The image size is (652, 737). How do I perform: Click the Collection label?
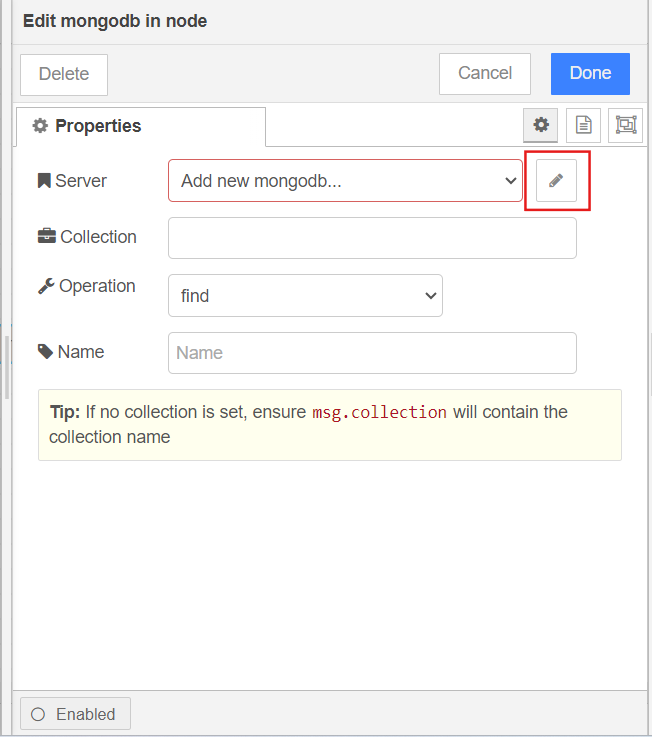[87, 236]
